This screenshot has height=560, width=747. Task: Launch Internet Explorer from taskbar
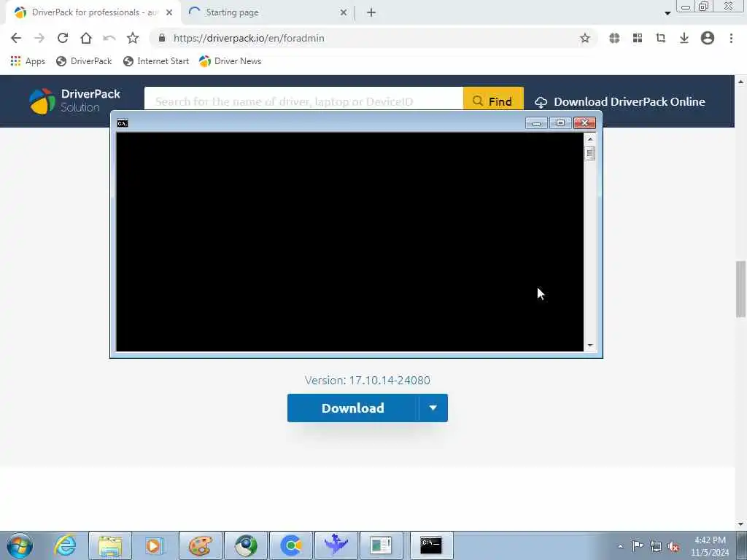pos(65,545)
